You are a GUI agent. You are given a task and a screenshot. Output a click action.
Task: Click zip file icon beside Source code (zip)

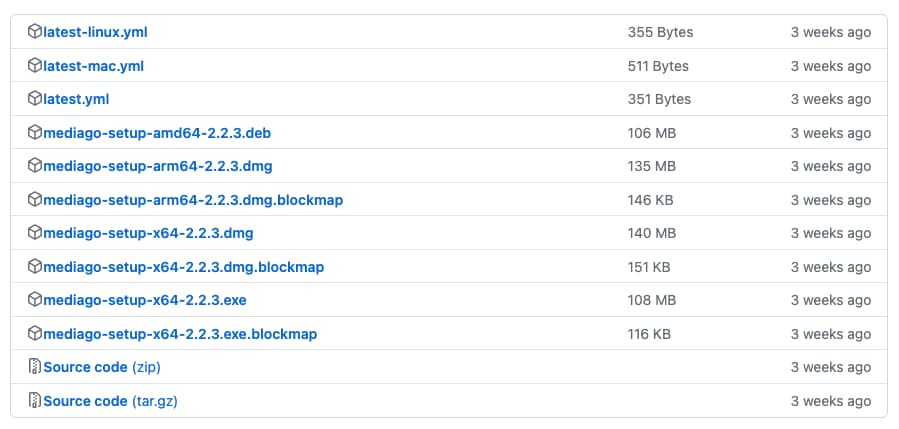click(x=35, y=367)
